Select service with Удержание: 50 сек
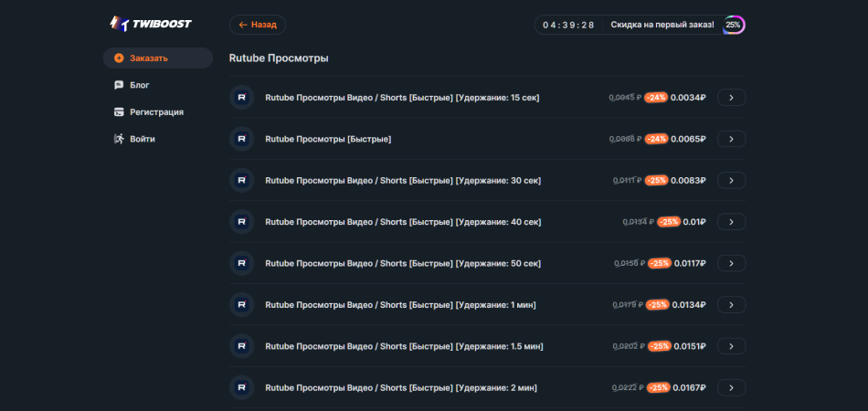The image size is (868, 411). click(403, 263)
